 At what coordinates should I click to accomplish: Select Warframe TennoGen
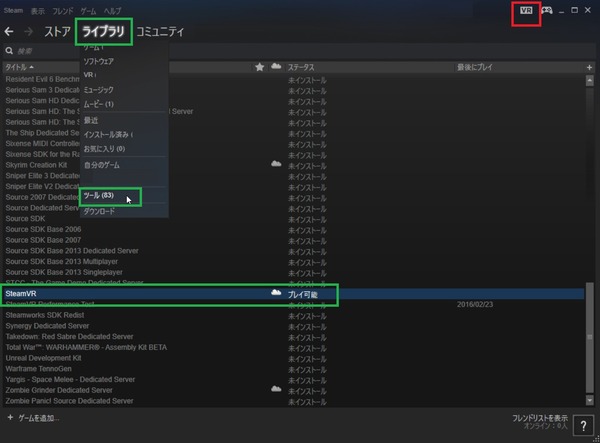tap(38, 368)
